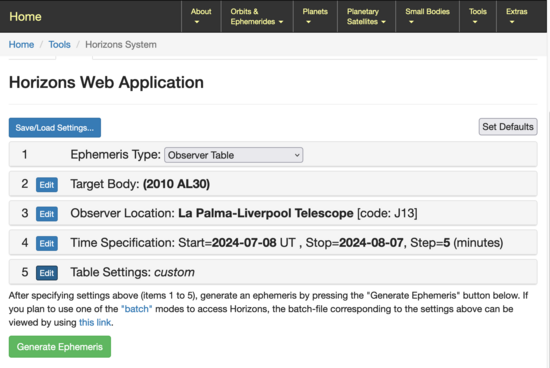This screenshot has height=368, width=550.
Task: Expand the Extras menu
Action: (516, 16)
